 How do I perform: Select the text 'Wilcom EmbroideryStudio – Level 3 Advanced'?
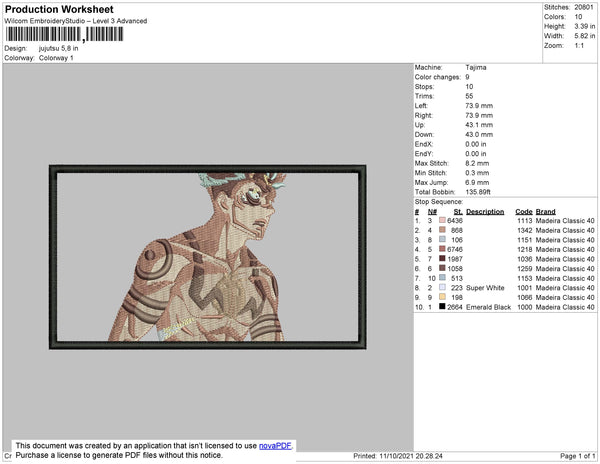click(76, 21)
